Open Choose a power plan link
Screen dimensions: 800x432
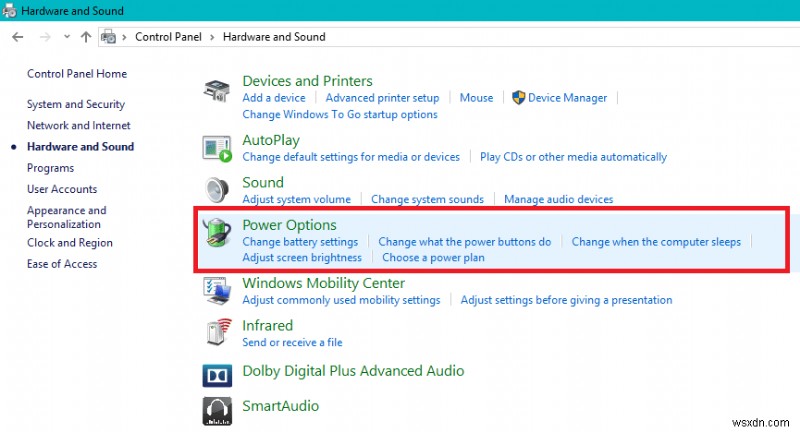(x=433, y=258)
